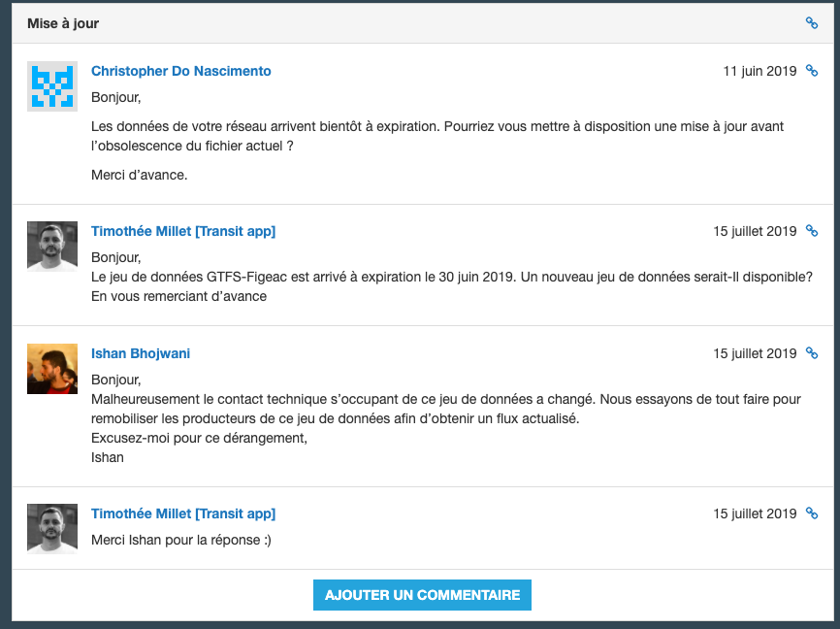Viewport: 840px width, 629px height.
Task: Click the "Mise à jour" discussion title
Action: 63,23
